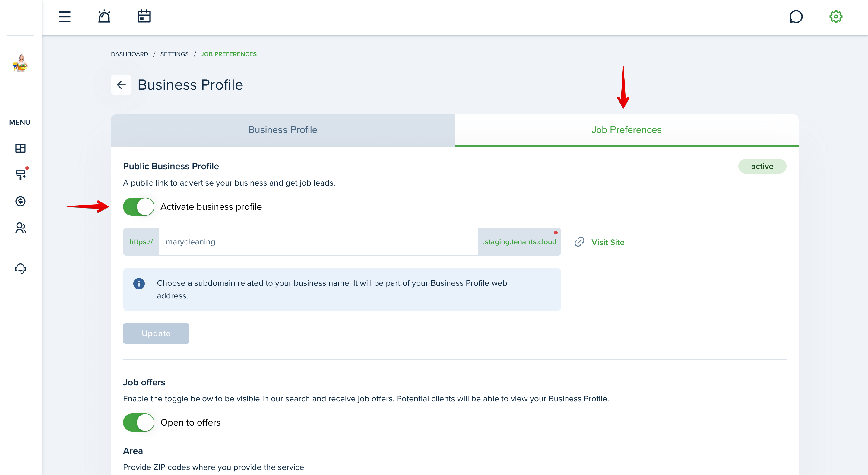
Task: Open the calendar icon in top bar
Action: 144,16
